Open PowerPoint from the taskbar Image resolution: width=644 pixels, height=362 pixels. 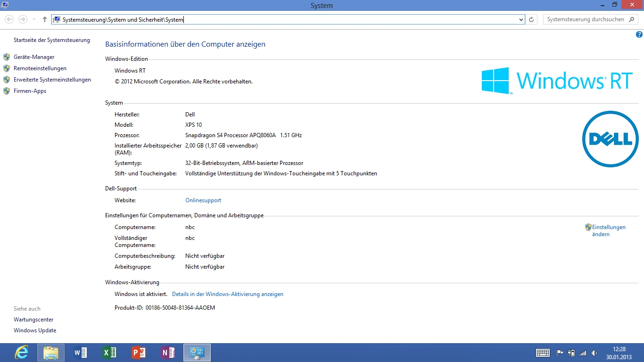(x=139, y=353)
